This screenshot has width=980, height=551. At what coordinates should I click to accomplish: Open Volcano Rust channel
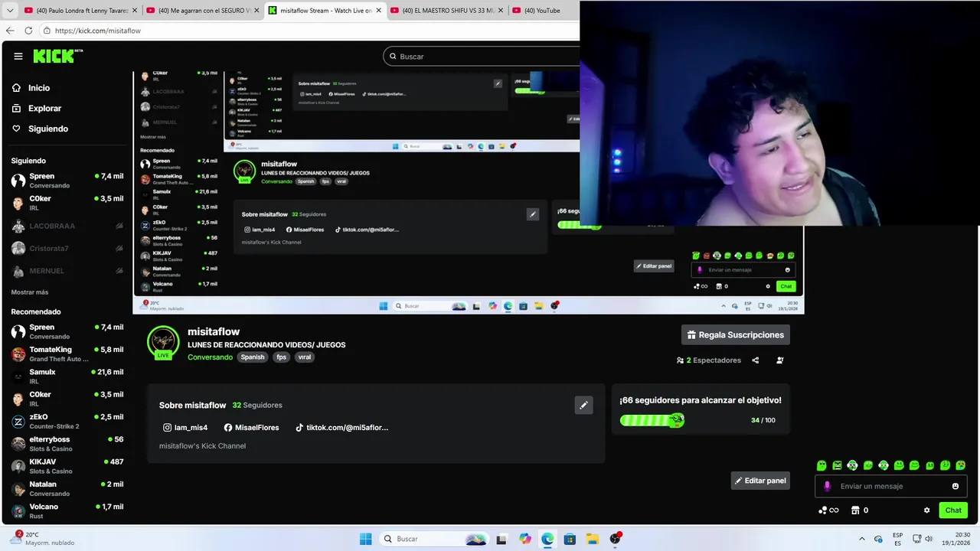[67, 510]
